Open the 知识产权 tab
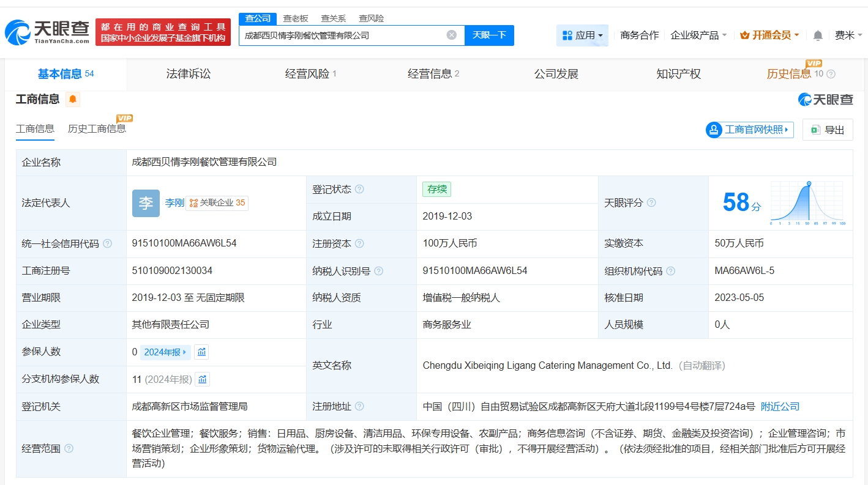Viewport: 868px width, 485px height. tap(678, 74)
